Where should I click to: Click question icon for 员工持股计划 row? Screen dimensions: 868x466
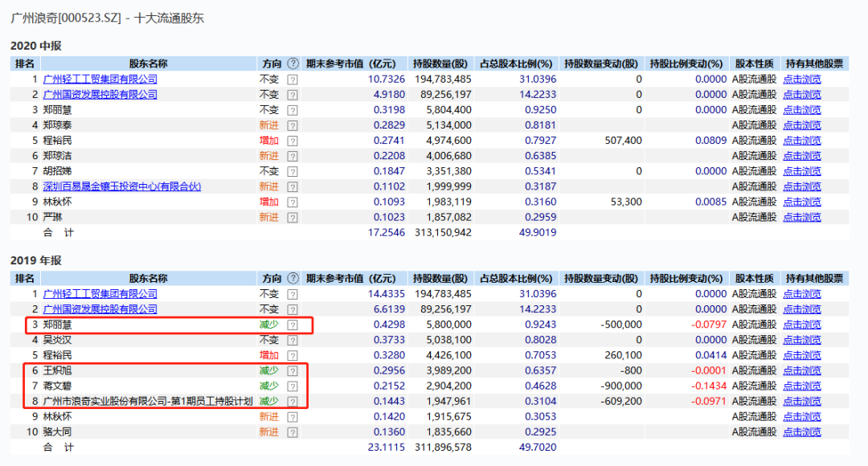point(293,402)
